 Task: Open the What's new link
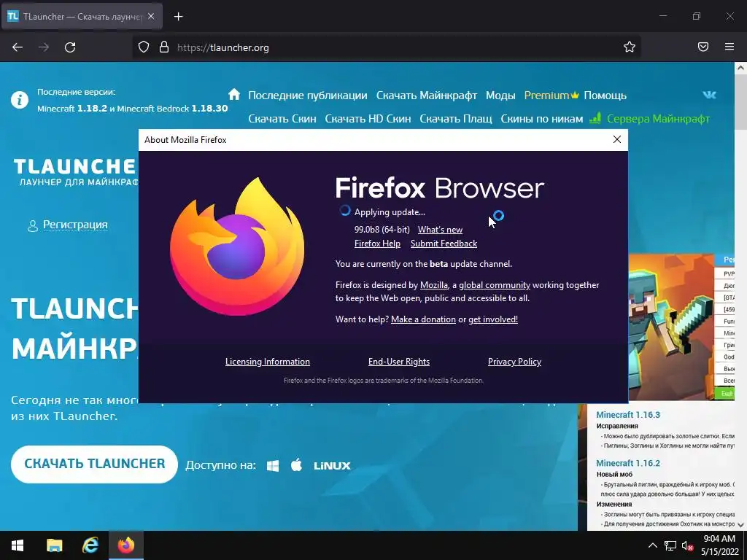pyautogui.click(x=440, y=230)
